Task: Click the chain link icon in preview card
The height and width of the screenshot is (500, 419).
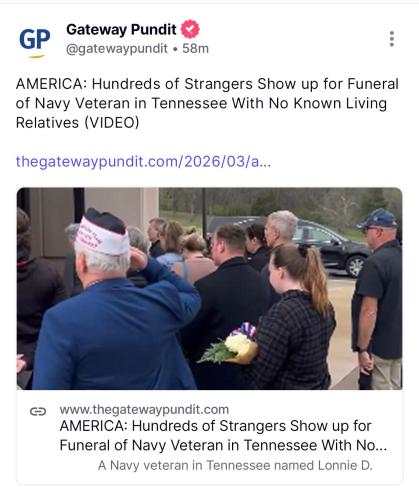Action: point(38,412)
